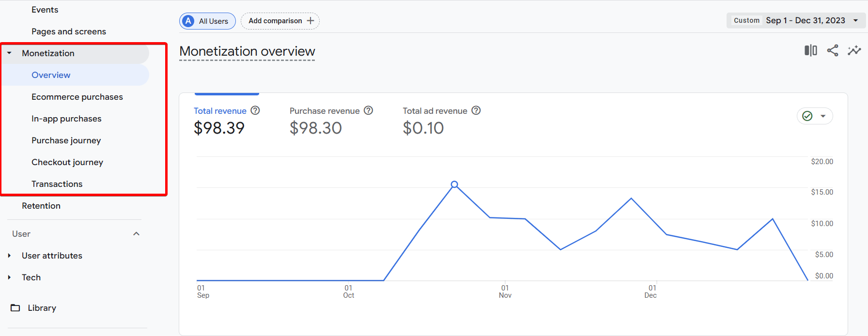Click the Custom label in date selector
This screenshot has height=336, width=868.
746,20
